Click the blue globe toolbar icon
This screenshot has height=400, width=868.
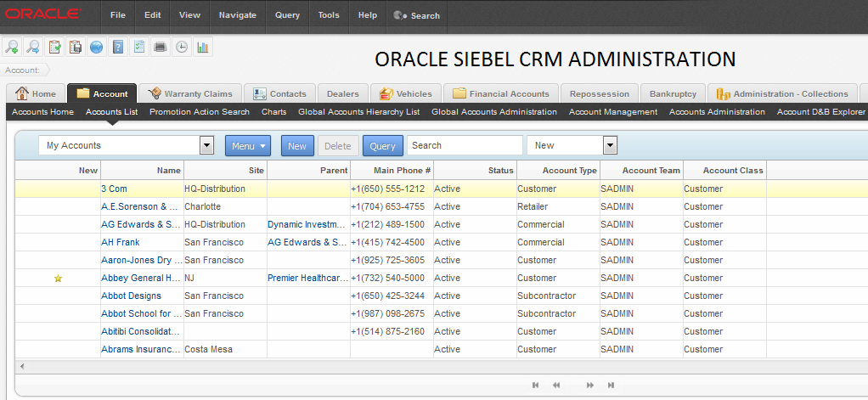click(96, 47)
